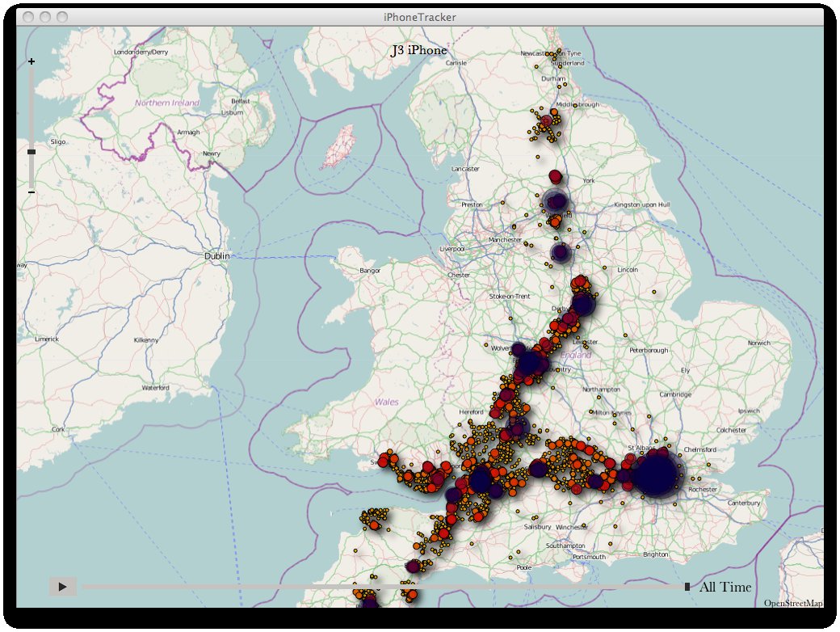Open the OpenStreetMap attribution link
Image resolution: width=840 pixels, height=632 pixels.
point(793,603)
